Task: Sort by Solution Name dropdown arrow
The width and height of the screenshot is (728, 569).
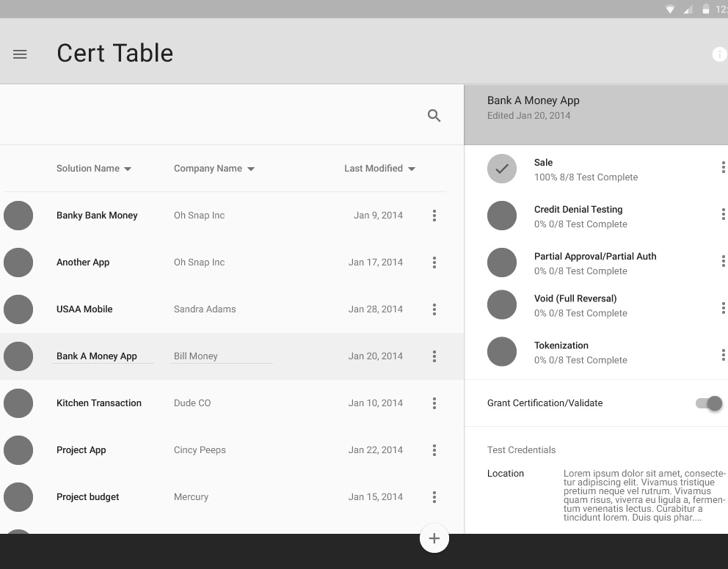Action: (128, 169)
